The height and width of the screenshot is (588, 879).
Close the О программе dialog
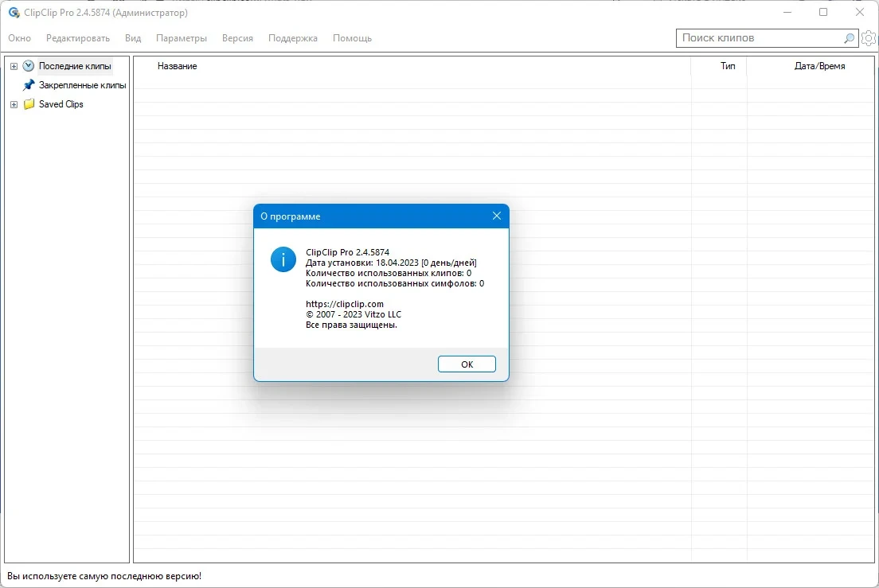coord(497,216)
